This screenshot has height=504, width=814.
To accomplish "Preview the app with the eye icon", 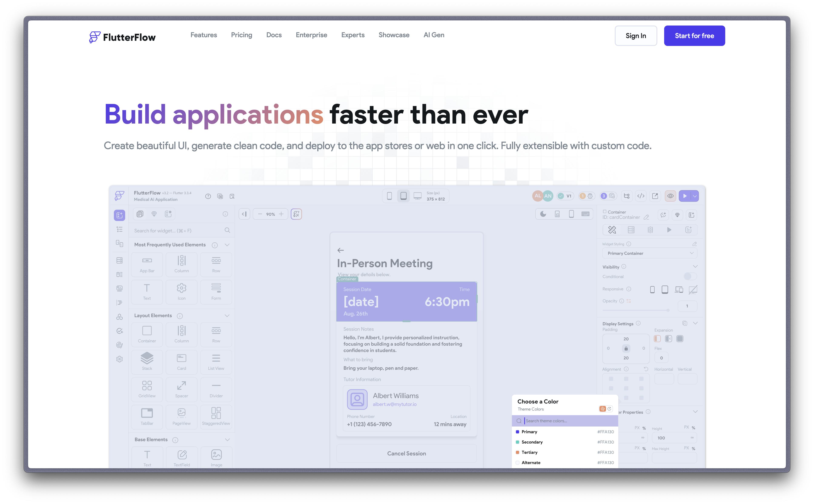I will [671, 196].
